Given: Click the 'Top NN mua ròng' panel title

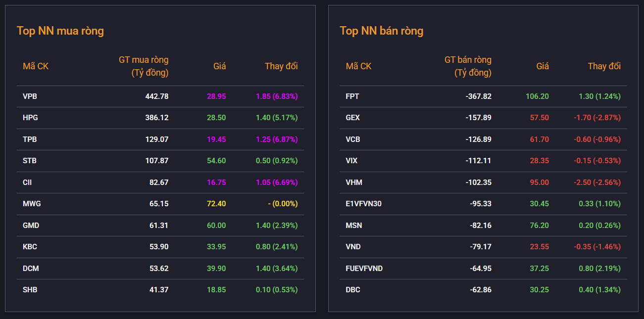Looking at the screenshot, I should pyautogui.click(x=60, y=31).
